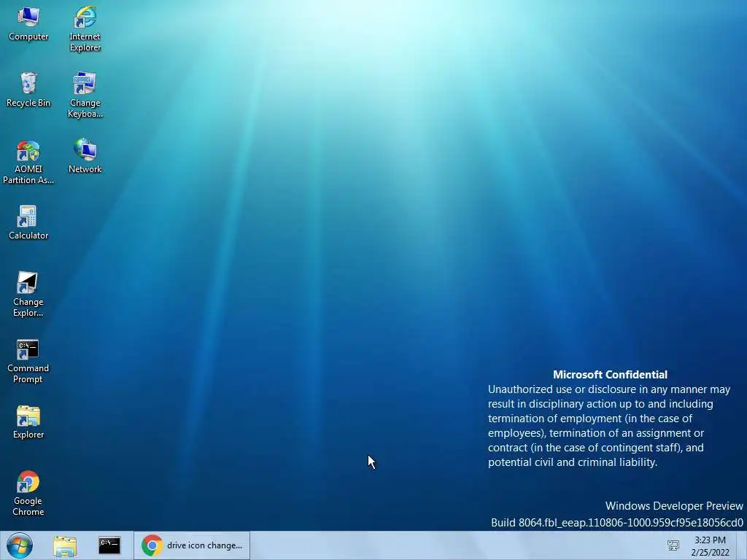The image size is (747, 560).
Task: Open Command Prompt pinned on taskbar
Action: 109,545
